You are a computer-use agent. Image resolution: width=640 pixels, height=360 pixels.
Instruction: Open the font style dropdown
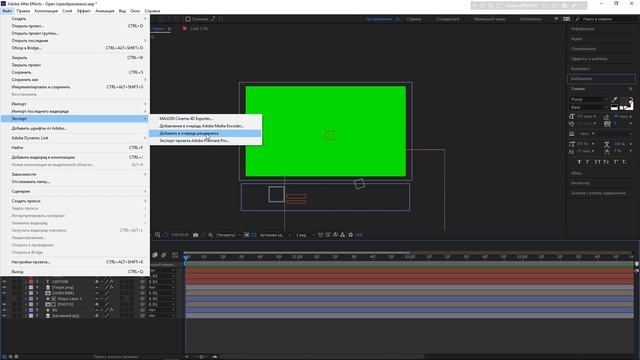[x=589, y=107]
